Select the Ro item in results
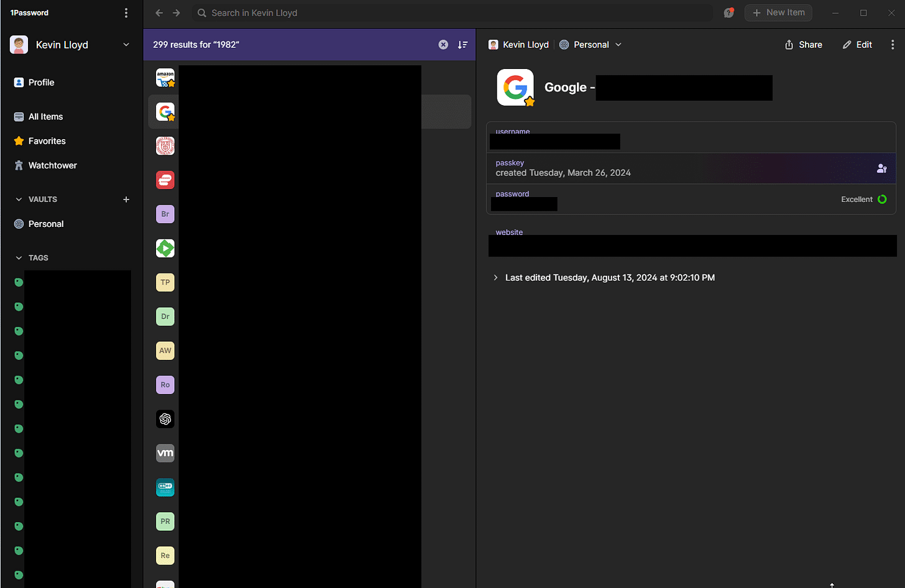 click(165, 385)
